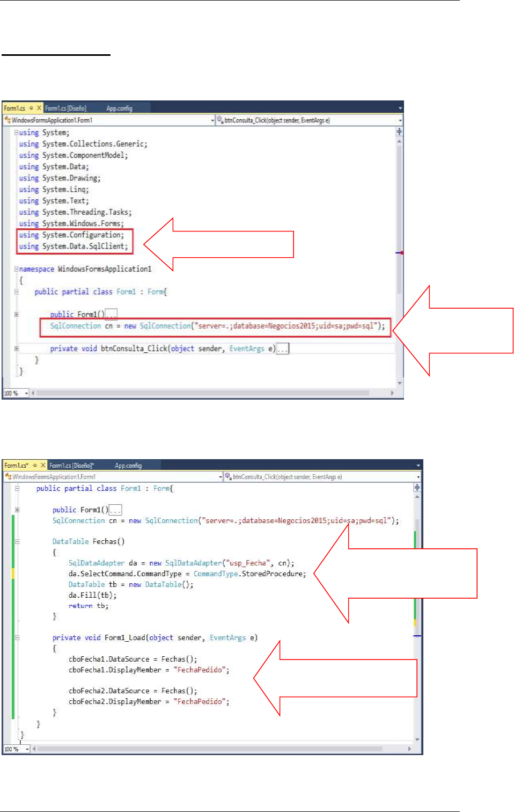Open the App.config tab in the editor listing using directives
514x812 pixels.
119,108
